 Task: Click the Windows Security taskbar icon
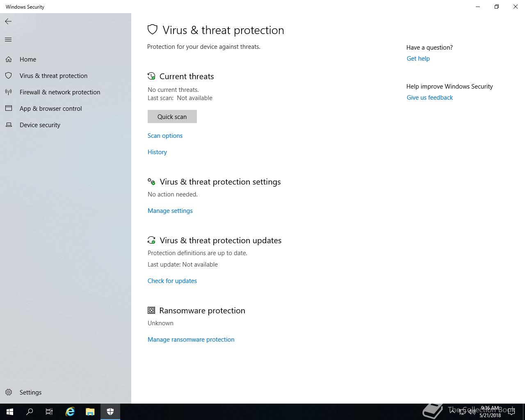[110, 412]
